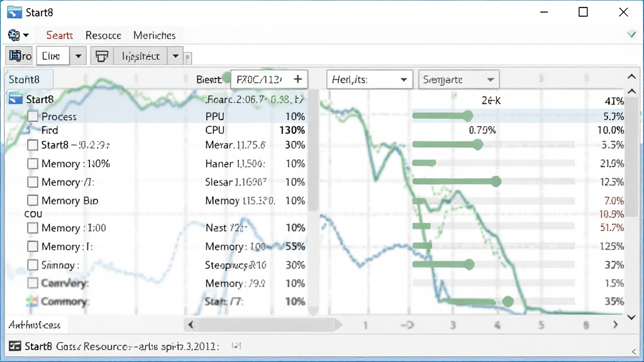644x362 pixels.
Task: Open the Igestrect dropdown arrow
Action: 175,56
